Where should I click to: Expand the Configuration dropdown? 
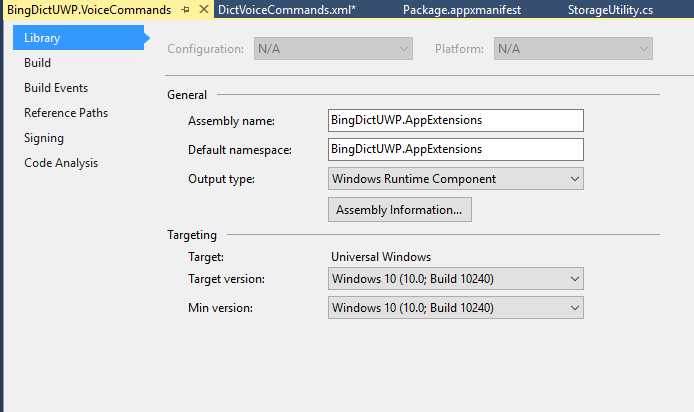coord(333,49)
